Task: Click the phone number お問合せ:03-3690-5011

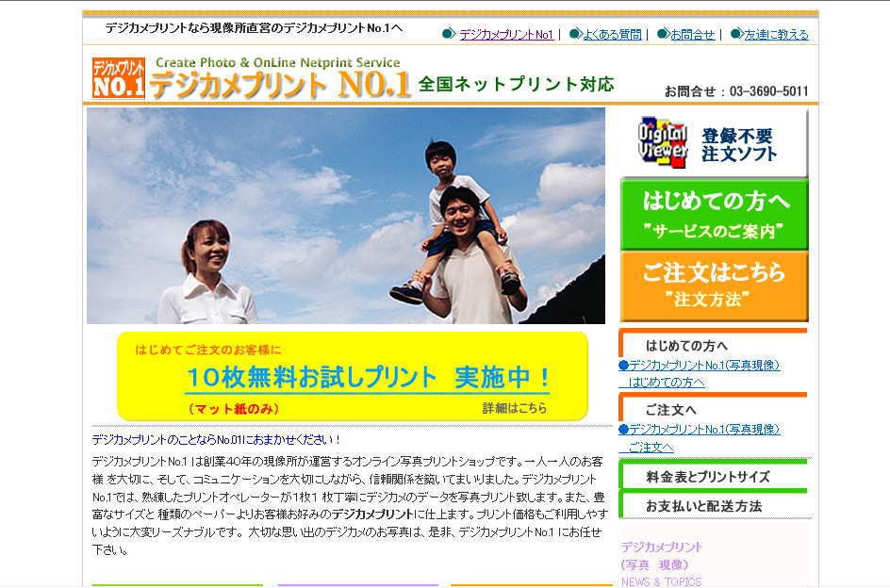Action: pyautogui.click(x=736, y=90)
